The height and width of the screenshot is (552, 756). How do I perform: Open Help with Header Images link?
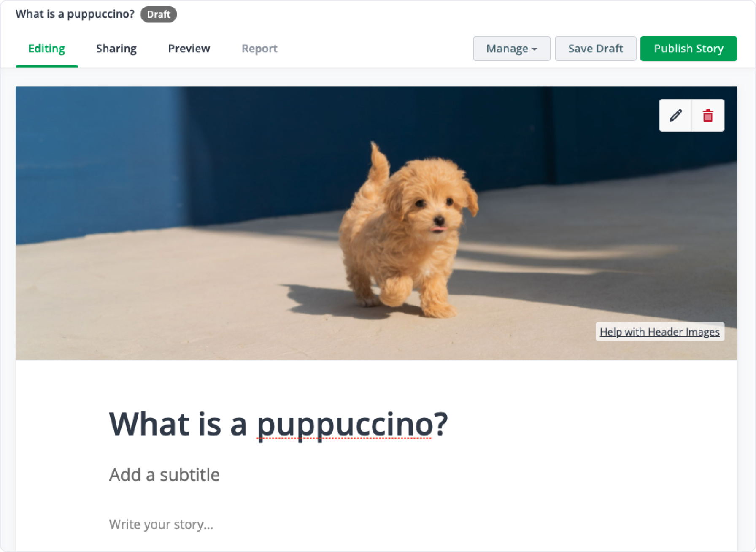(x=659, y=332)
